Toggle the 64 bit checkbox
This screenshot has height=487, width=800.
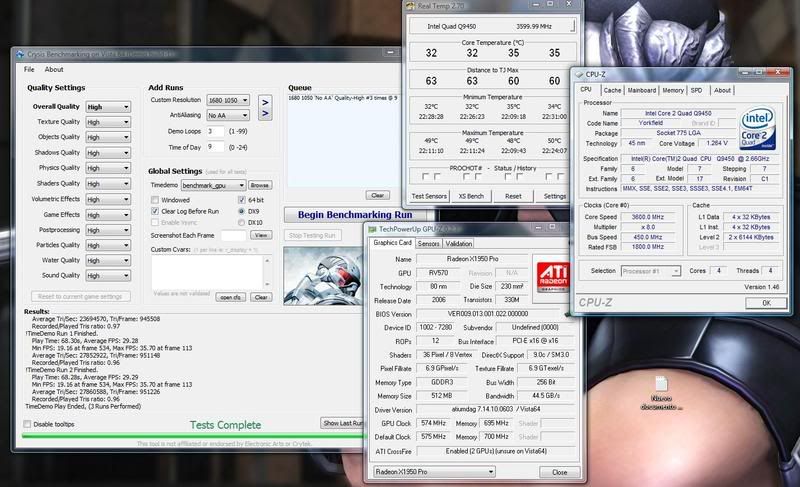pyautogui.click(x=241, y=200)
